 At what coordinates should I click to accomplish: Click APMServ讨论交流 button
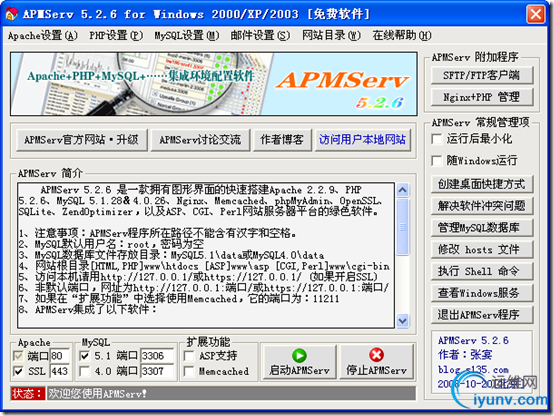pos(200,140)
